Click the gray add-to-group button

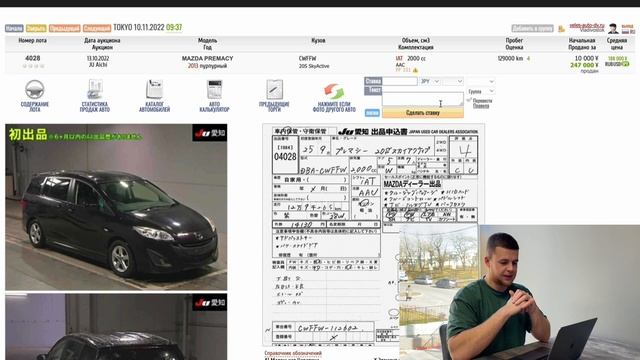[x=532, y=28]
